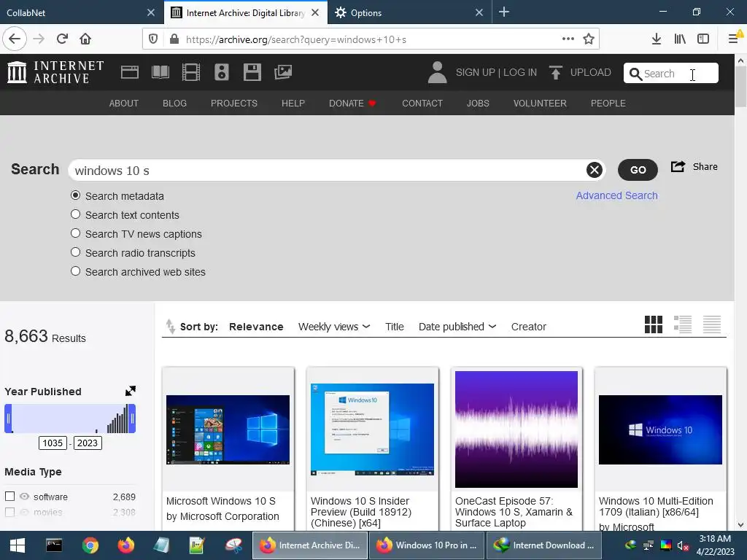Open the Images media icon
Screen dimensions: 747x560
tap(283, 72)
